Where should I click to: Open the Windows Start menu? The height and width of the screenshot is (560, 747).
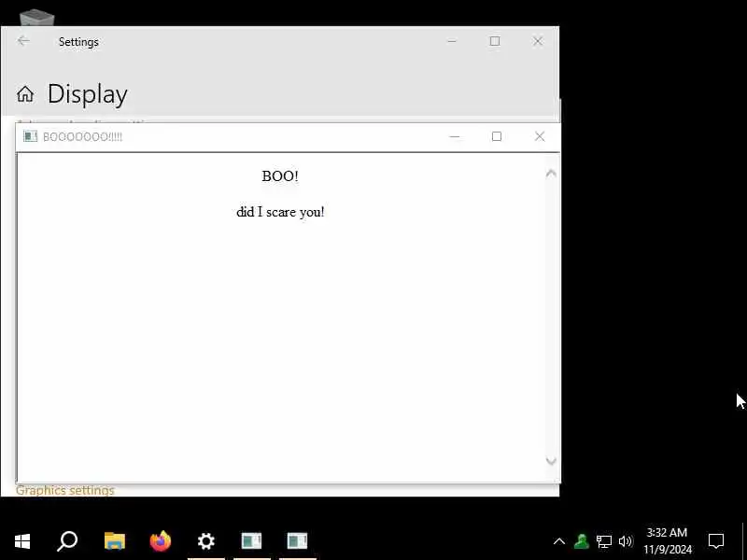[22, 541]
